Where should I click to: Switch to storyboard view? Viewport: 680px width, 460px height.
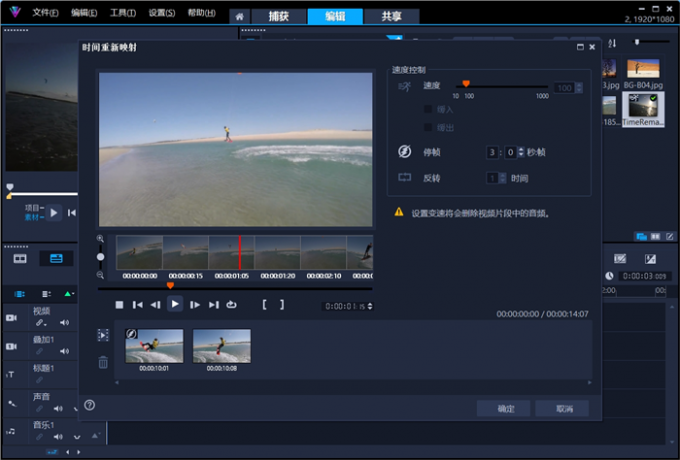(x=20, y=258)
